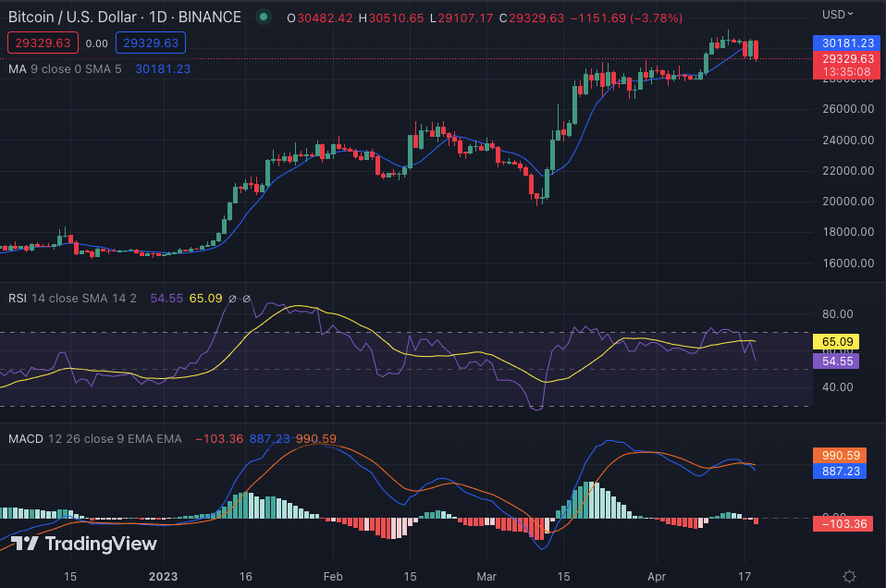Select the RSI 14 close indicator legend
The image size is (886, 588).
tap(72, 299)
